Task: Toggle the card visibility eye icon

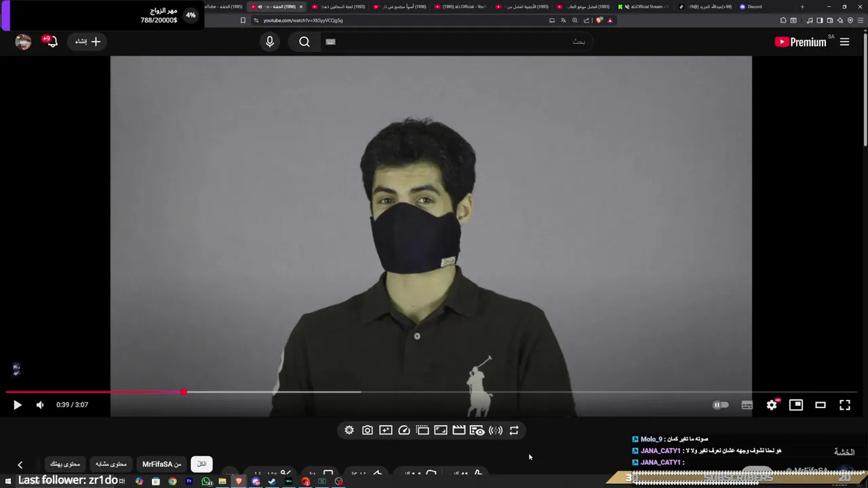Action: (477, 430)
